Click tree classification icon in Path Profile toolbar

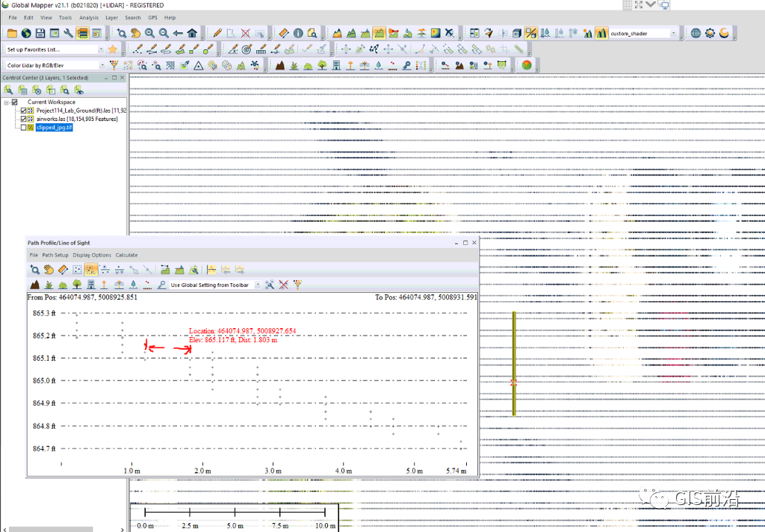pyautogui.click(x=77, y=285)
